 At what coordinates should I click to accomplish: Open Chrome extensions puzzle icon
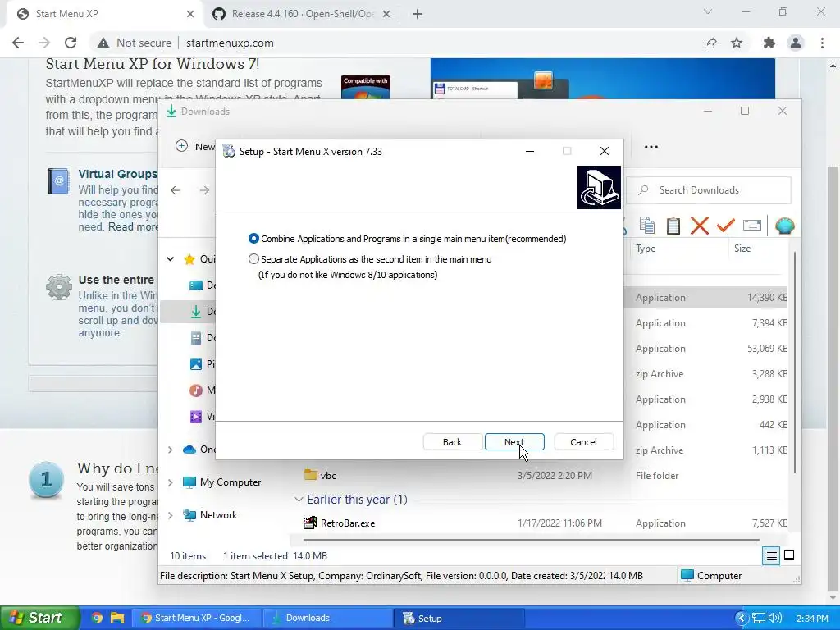[x=769, y=43]
